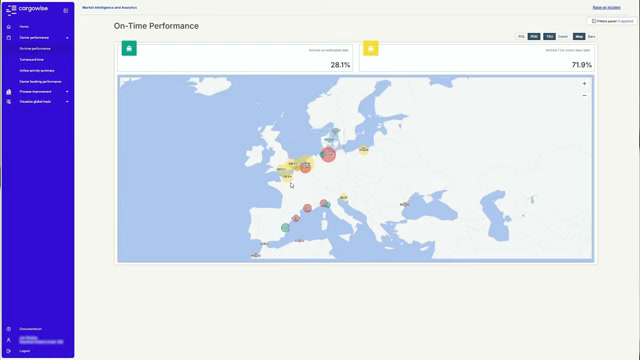Open Carrier booking performance menu item
Screen dimensions: 640x360
click(40, 82)
